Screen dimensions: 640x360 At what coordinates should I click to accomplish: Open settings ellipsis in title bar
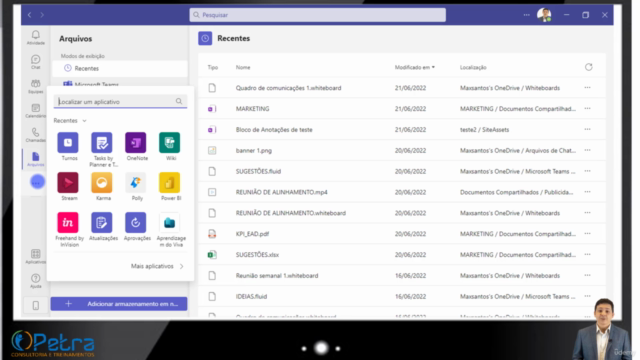pos(527,15)
